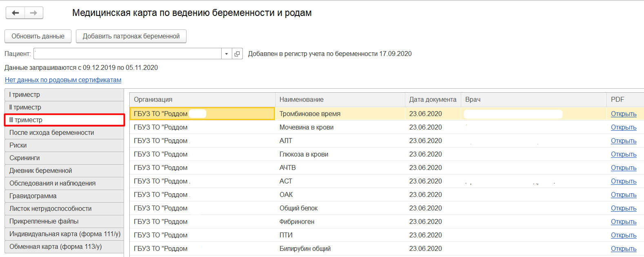Screen dimensions: 644x257
Task: Open После исхода беременности section
Action: click(x=64, y=133)
